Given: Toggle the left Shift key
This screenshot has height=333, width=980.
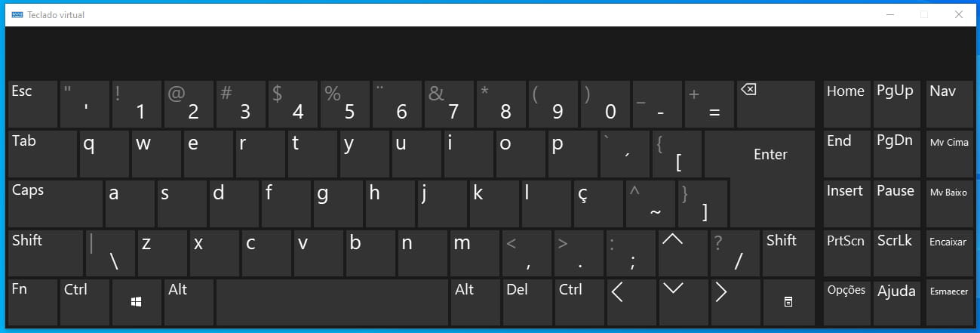Looking at the screenshot, I should [45, 253].
